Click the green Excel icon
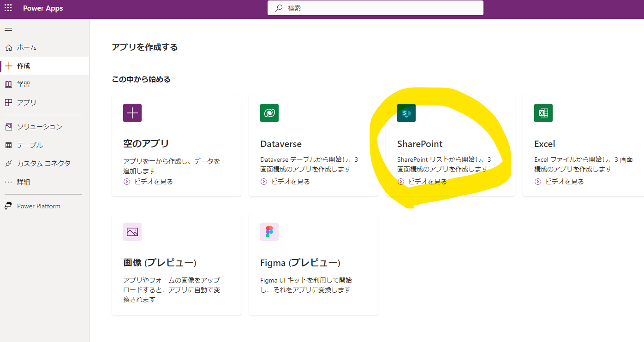Screen dimensions: 644x342 click(543, 113)
